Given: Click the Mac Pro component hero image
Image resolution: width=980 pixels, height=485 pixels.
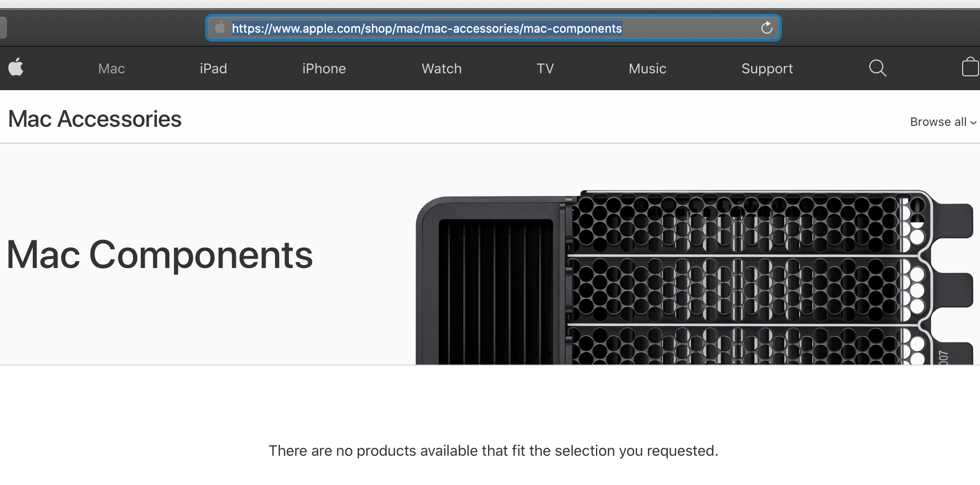Looking at the screenshot, I should coord(695,277).
